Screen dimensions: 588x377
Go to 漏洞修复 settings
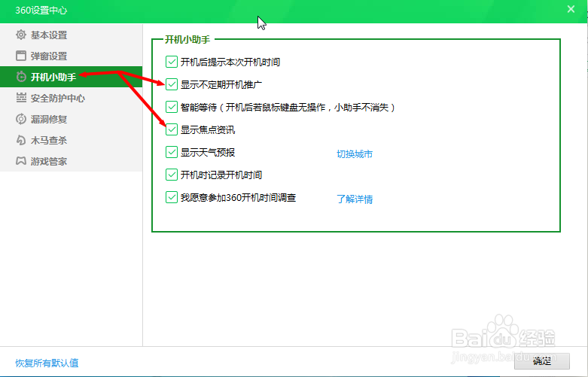pos(72,119)
